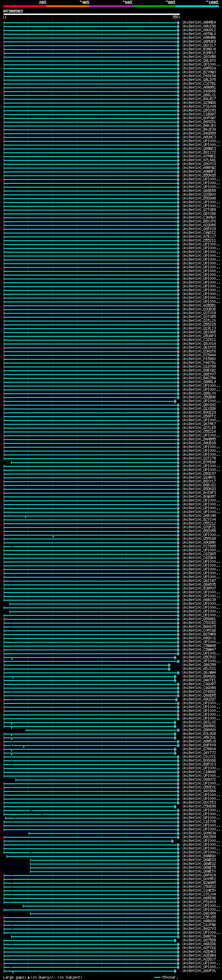
Task: Open hit UniRef100_B3N8J4
Action: click(x=199, y=49)
